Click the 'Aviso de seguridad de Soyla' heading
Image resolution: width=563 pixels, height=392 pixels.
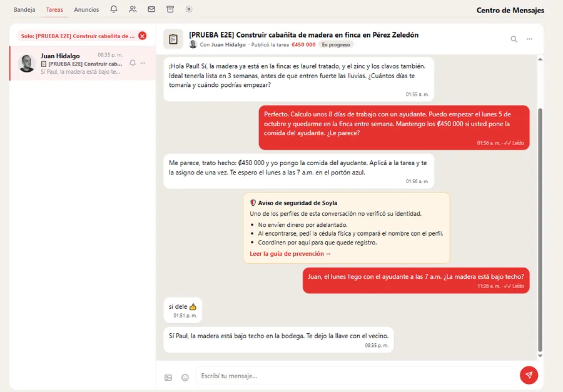(x=298, y=203)
